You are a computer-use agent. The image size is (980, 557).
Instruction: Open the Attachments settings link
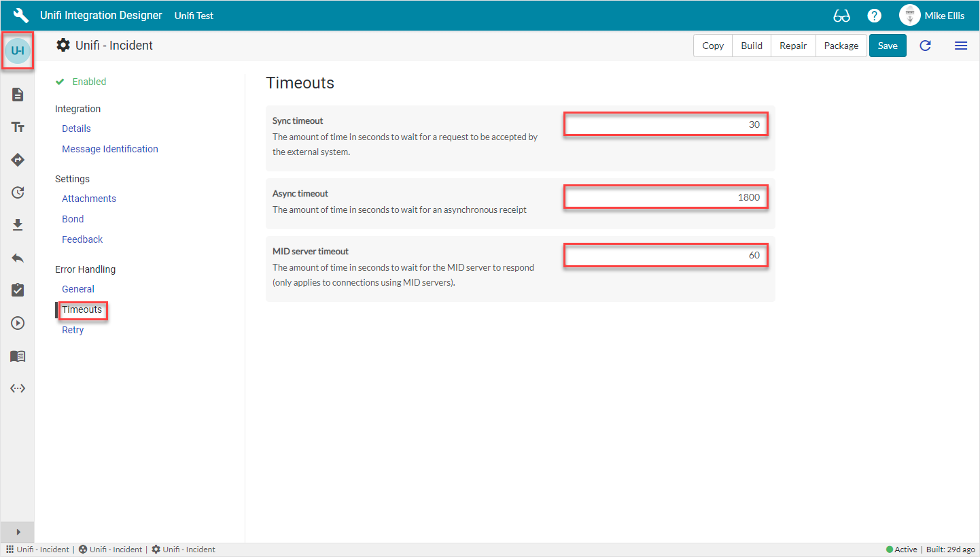[88, 199]
